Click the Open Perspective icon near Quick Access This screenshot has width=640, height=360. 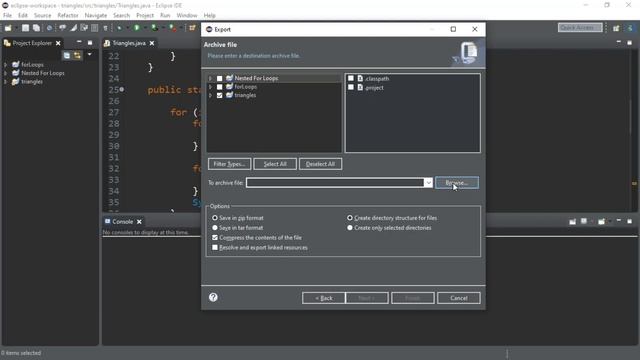pyautogui.click(x=616, y=28)
